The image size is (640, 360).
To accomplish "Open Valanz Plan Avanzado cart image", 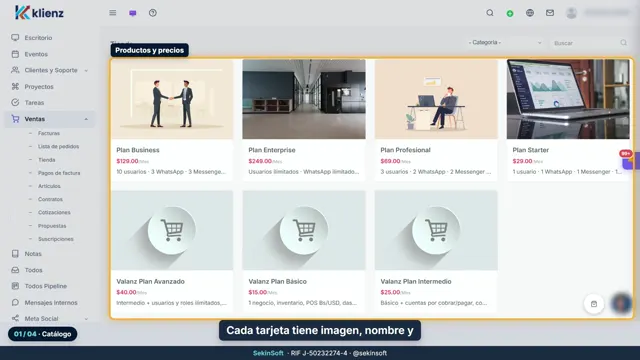I will pyautogui.click(x=172, y=230).
